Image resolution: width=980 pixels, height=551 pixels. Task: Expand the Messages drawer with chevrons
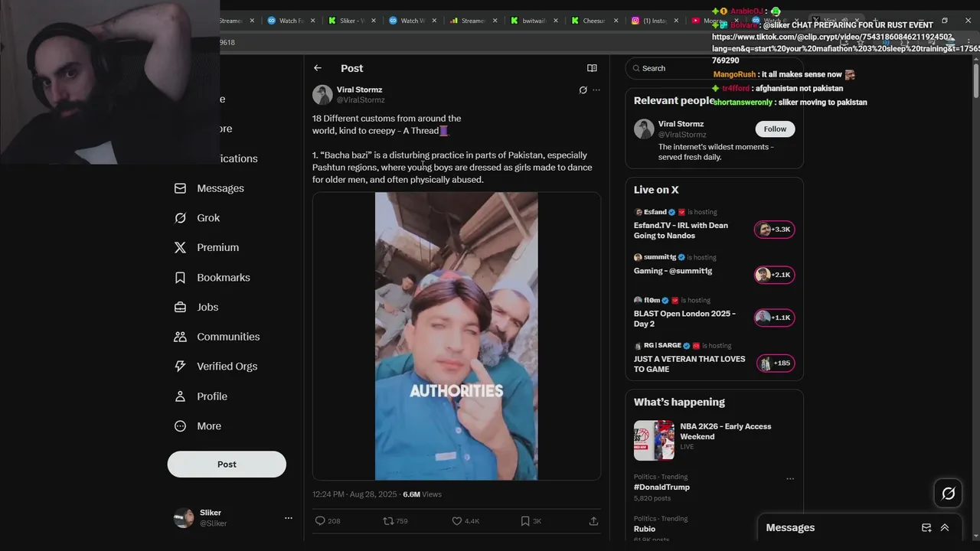click(x=945, y=528)
